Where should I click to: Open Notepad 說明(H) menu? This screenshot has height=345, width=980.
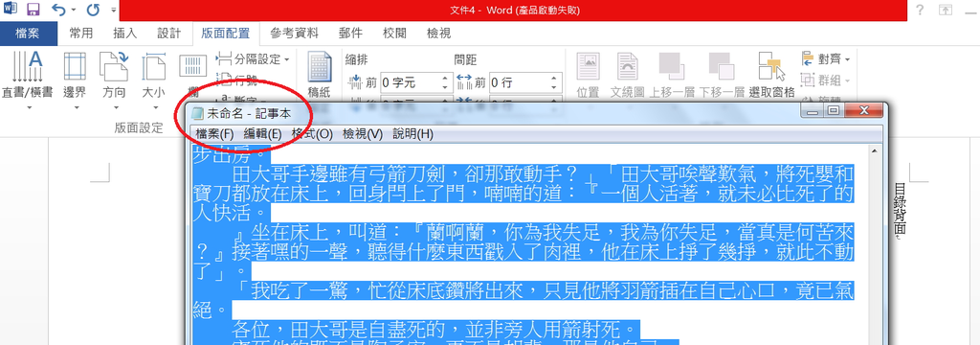pyautogui.click(x=412, y=133)
